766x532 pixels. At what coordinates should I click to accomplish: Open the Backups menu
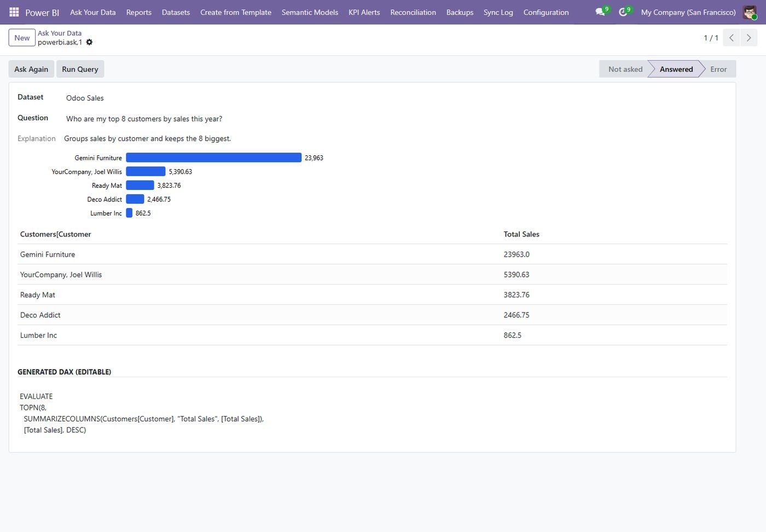pos(460,12)
